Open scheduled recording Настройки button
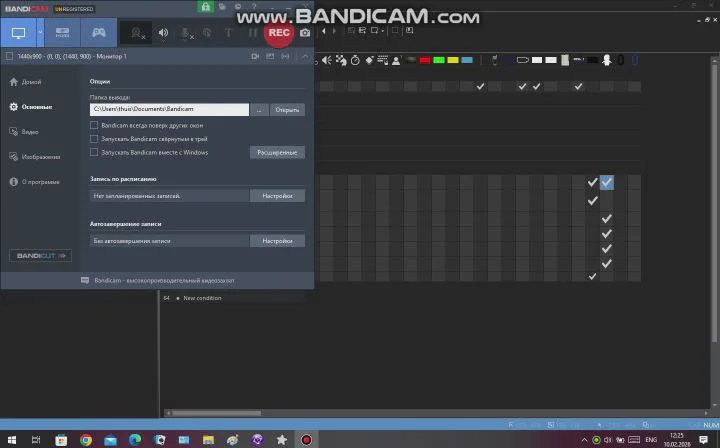 277,196
